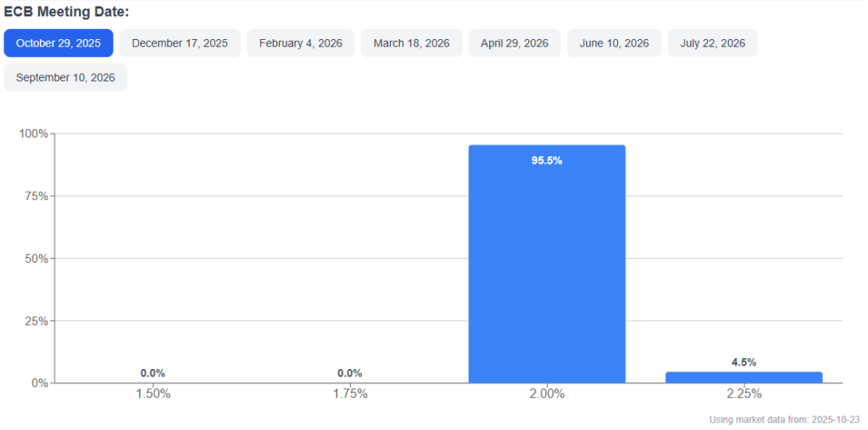Click the 100% y-axis label
The image size is (868, 430).
click(34, 134)
